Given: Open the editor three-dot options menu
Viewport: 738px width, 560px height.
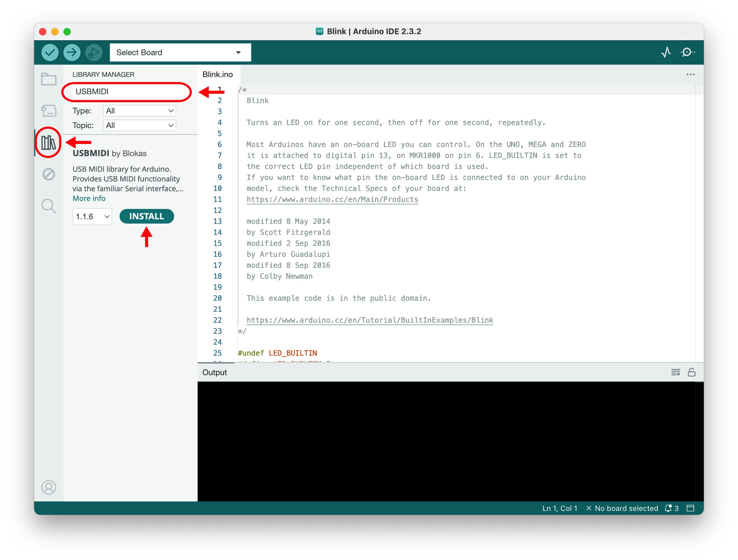Looking at the screenshot, I should [x=690, y=74].
